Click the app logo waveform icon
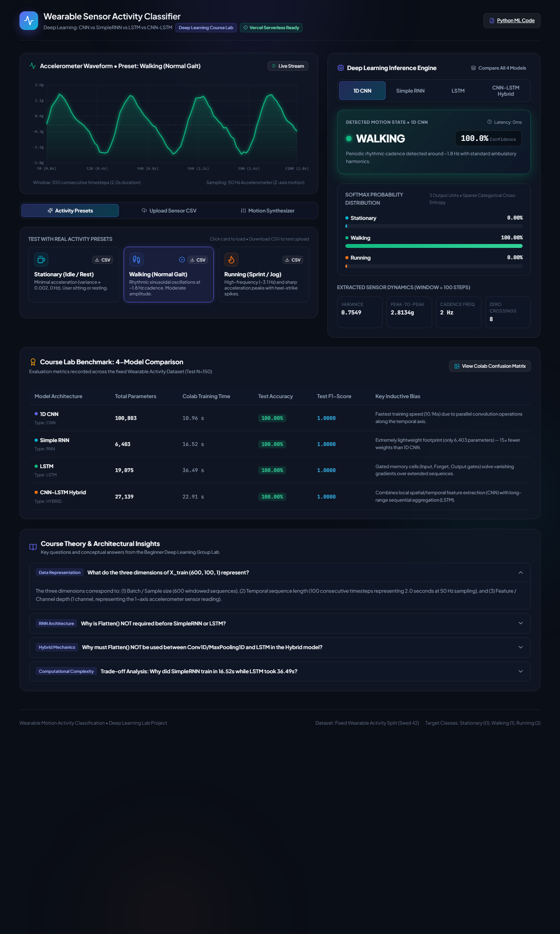560x934 pixels. [x=29, y=21]
